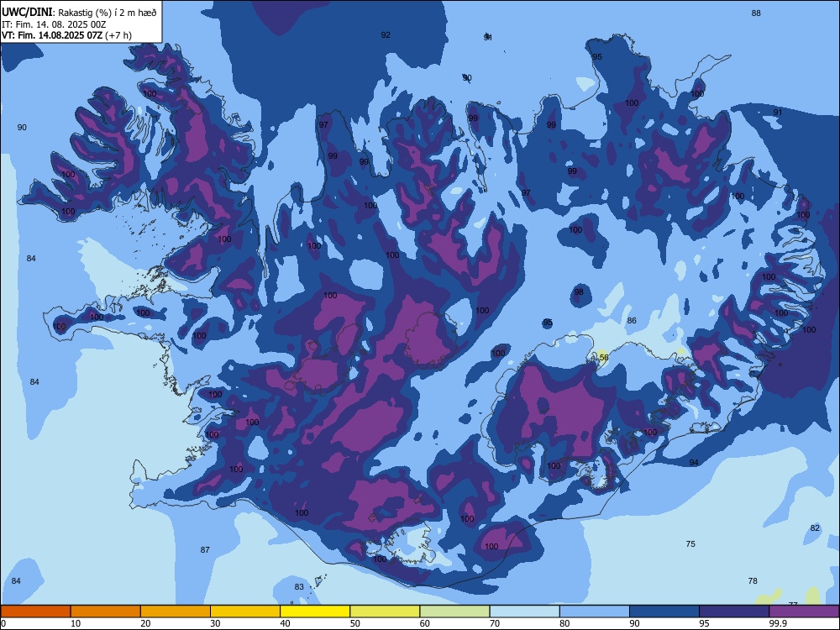Image resolution: width=840 pixels, height=630 pixels.
Task: Click the '82' humidity value over the sea
Action: click(815, 528)
